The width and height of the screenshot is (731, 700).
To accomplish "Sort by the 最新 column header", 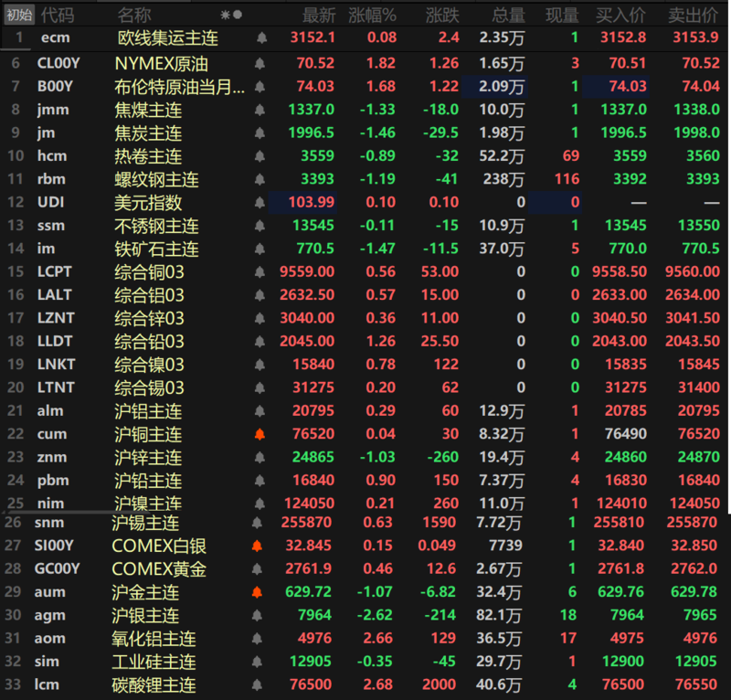I will point(319,16).
